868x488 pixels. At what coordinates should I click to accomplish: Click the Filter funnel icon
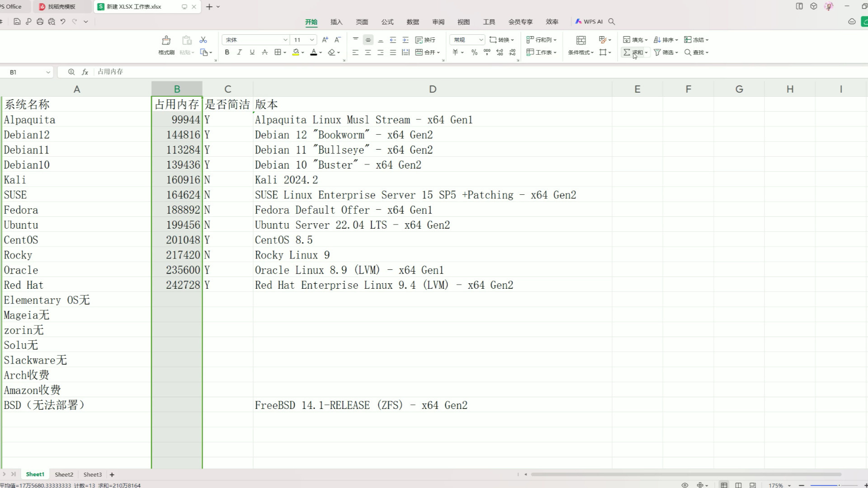pos(657,52)
